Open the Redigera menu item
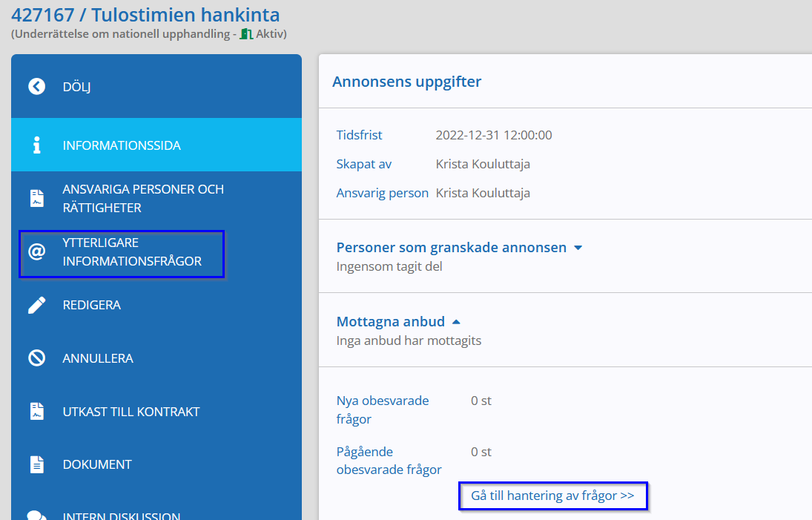The width and height of the screenshot is (812, 520). point(91,305)
